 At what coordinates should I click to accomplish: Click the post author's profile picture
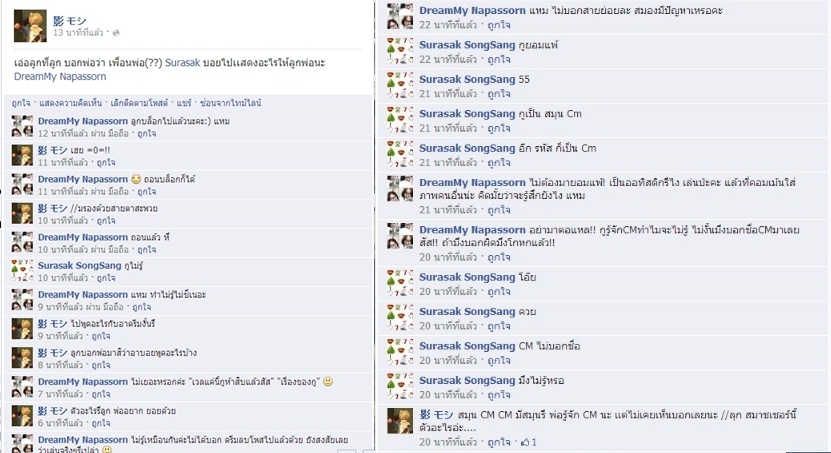click(30, 25)
